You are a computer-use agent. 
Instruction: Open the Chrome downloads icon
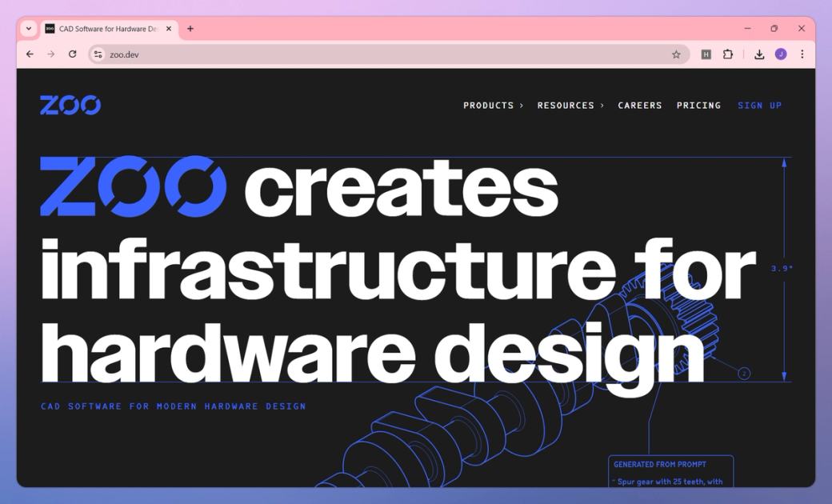(758, 54)
